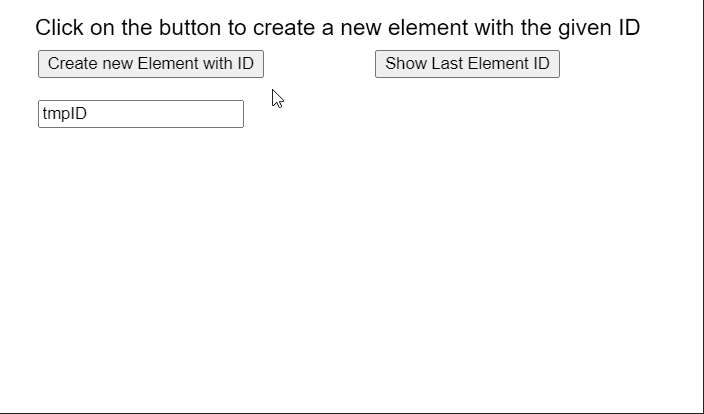
Task: Click the page heading instruction text
Action: [337, 27]
